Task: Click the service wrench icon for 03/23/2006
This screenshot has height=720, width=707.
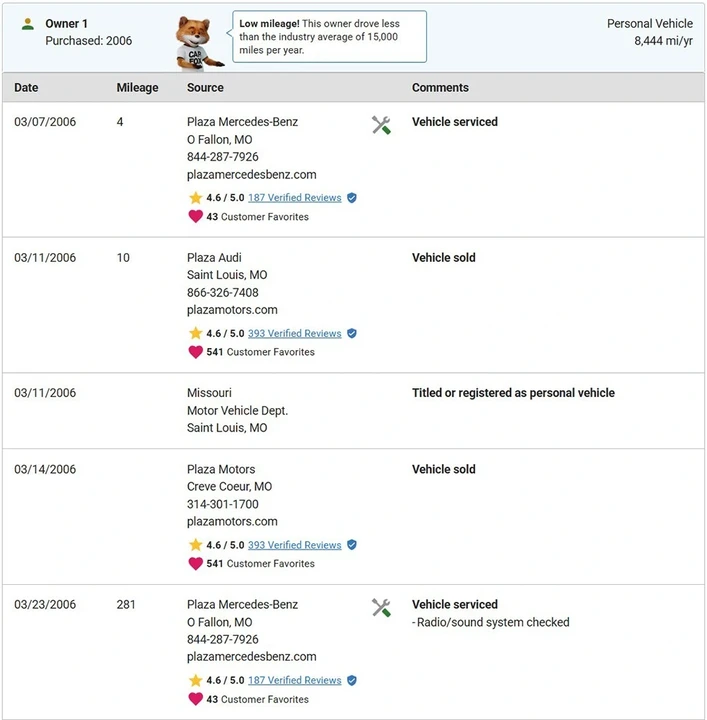Action: tap(381, 608)
